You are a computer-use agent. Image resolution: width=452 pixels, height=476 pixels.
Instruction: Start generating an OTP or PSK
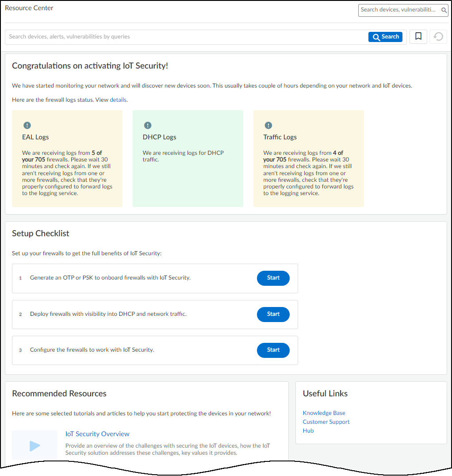273,278
